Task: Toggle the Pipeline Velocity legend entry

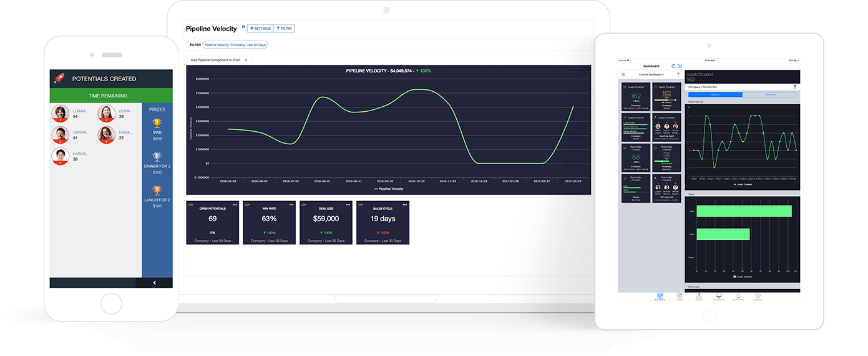Action: click(389, 189)
